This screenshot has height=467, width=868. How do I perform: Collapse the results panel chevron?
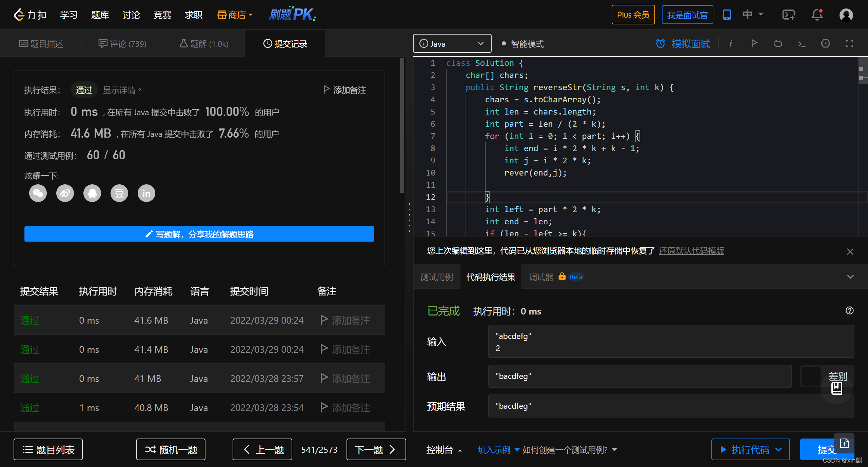coord(850,277)
